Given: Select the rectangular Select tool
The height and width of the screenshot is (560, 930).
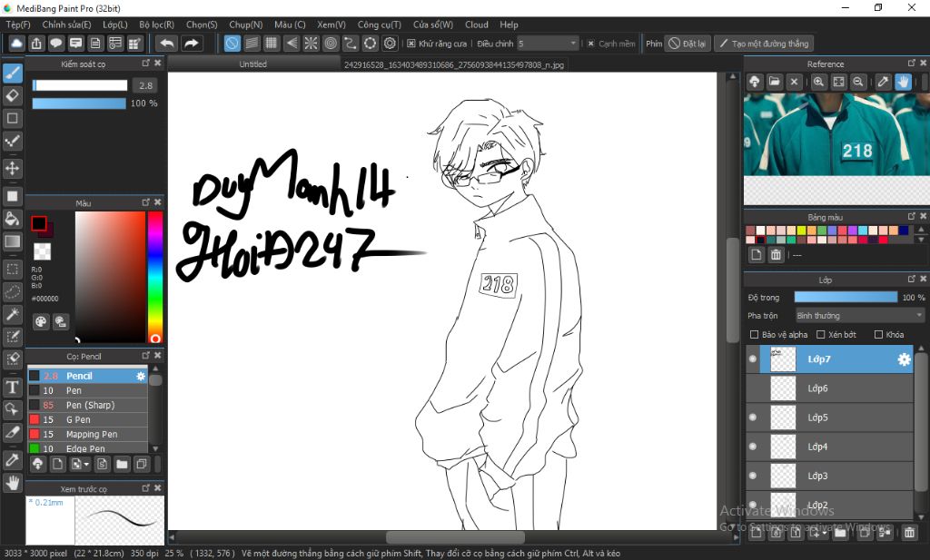Looking at the screenshot, I should click(x=13, y=269).
